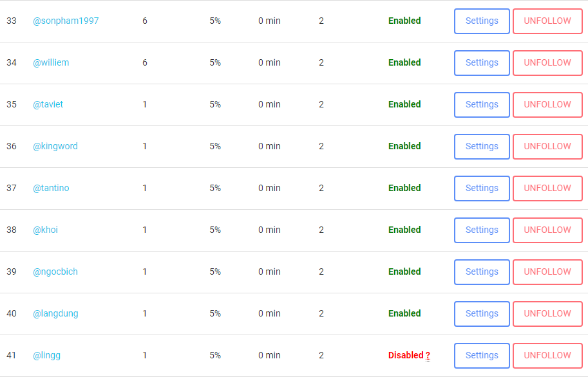The height and width of the screenshot is (377, 588).
Task: Open Settings for @ngocbich
Action: pos(482,272)
